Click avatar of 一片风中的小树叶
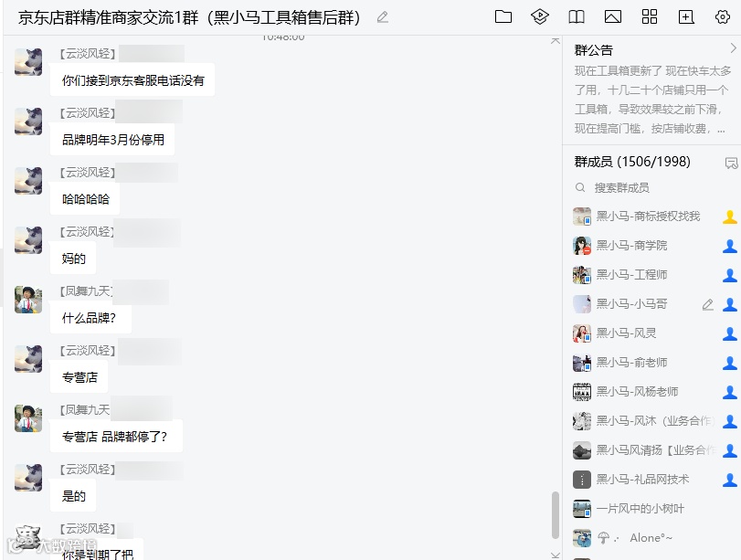741x560 pixels. [x=582, y=509]
